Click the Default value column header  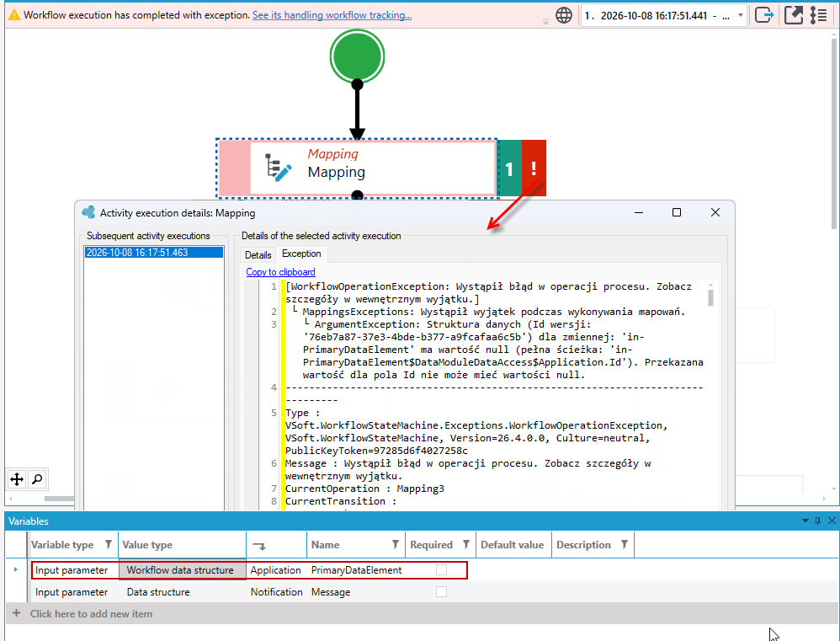(x=512, y=544)
